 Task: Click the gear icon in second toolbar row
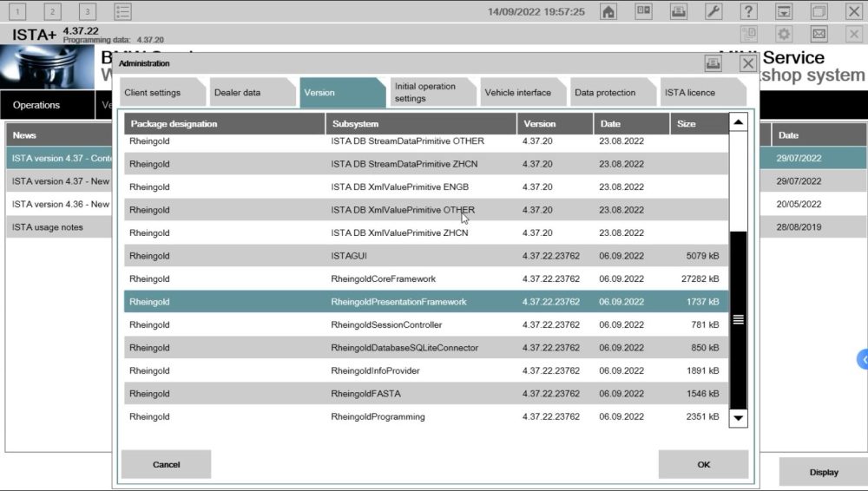coord(784,35)
